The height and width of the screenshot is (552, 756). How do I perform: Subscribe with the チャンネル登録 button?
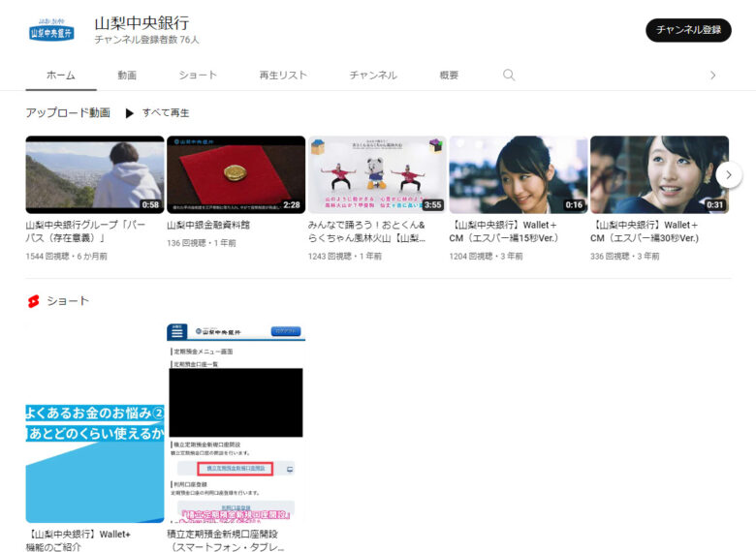click(x=688, y=30)
